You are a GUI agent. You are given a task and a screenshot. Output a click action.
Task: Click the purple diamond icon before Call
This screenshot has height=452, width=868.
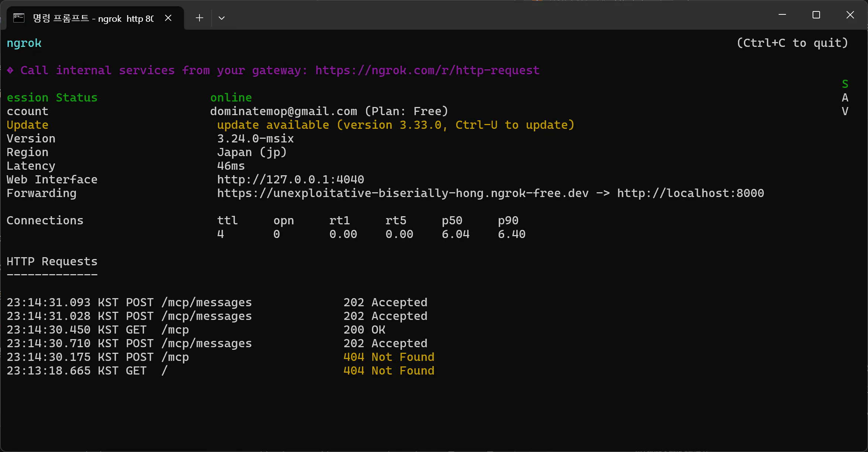pos(10,70)
